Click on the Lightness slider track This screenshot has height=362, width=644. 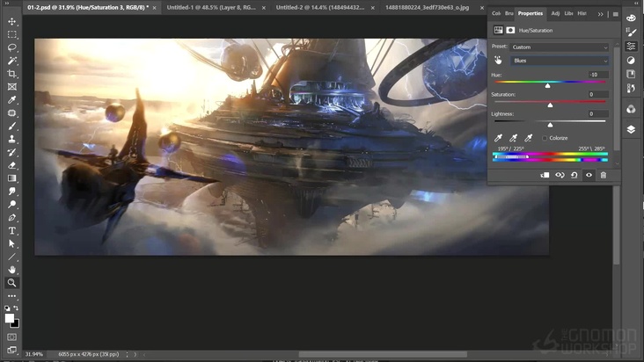(550, 121)
